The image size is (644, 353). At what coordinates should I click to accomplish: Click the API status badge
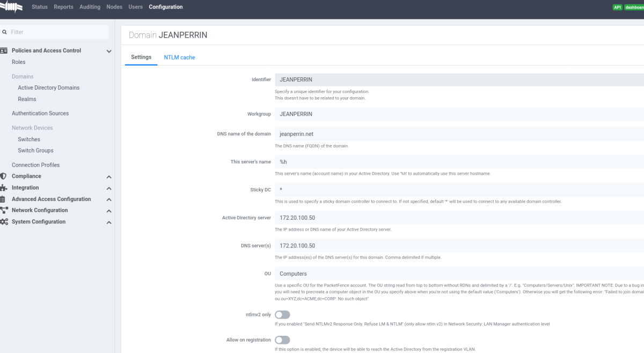[617, 8]
